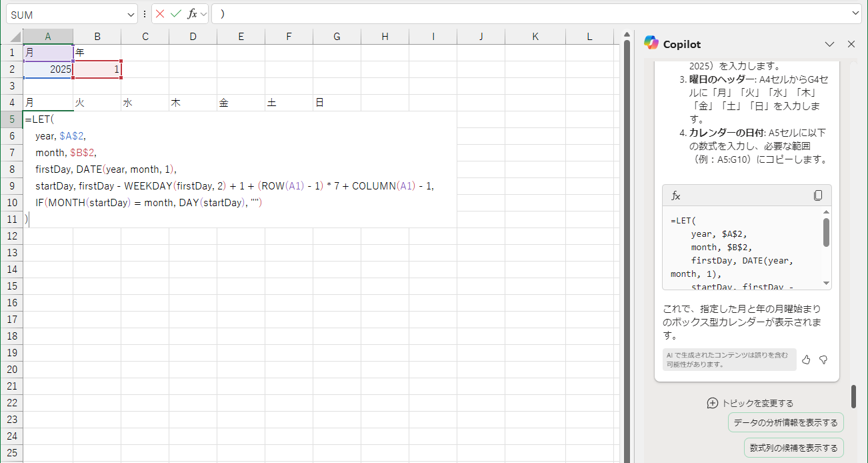This screenshot has height=463, width=868.
Task: Click the code block scroll down arrow
Action: pos(827,284)
